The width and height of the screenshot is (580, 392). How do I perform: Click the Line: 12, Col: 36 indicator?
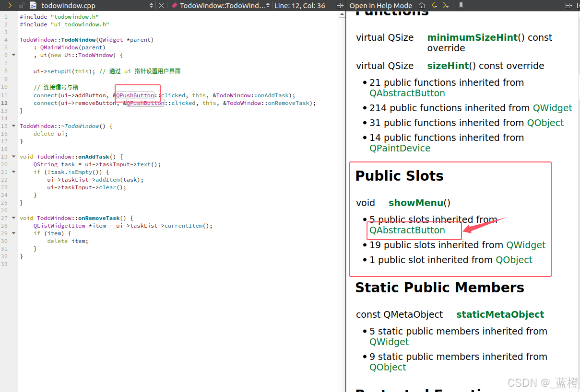[x=299, y=5]
